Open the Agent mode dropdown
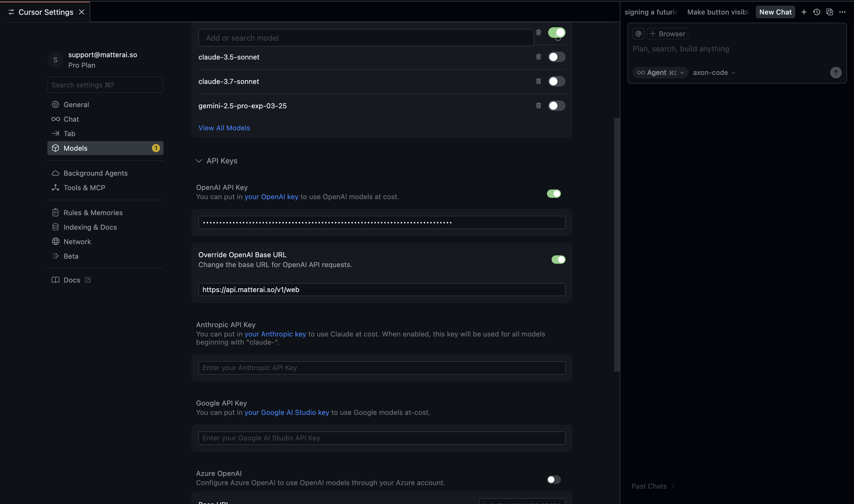The width and height of the screenshot is (854, 504). (660, 73)
